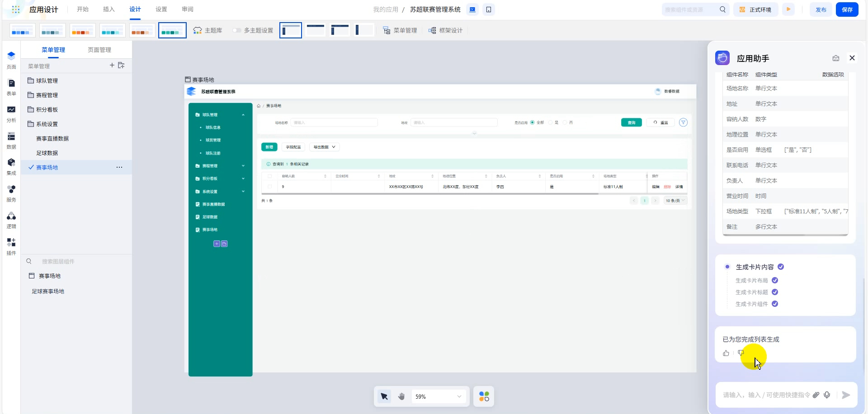Open the 59% zoom level dropdown

(x=439, y=396)
